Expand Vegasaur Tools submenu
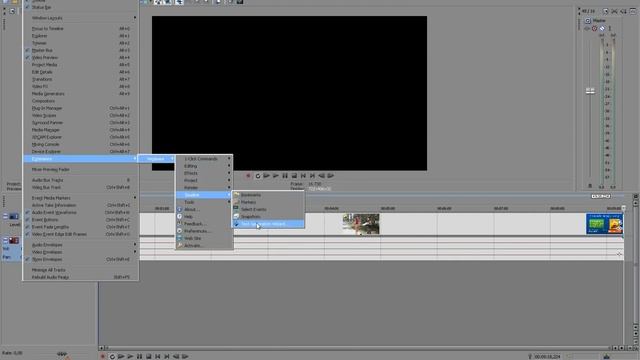 pos(204,202)
